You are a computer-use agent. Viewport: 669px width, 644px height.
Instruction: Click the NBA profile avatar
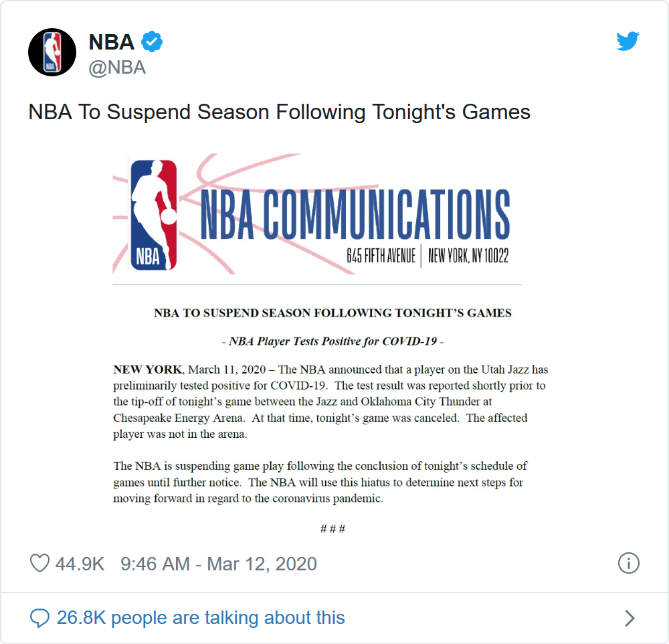(52, 52)
